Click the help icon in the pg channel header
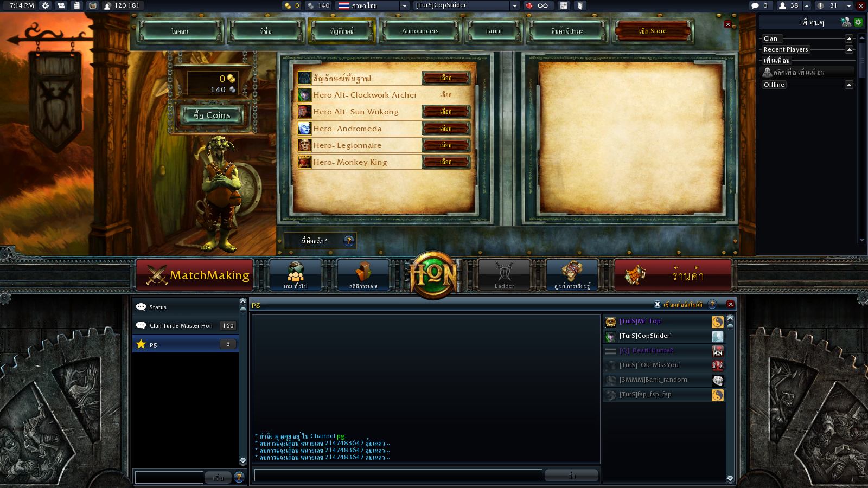The width and height of the screenshot is (868, 488). pyautogui.click(x=712, y=304)
